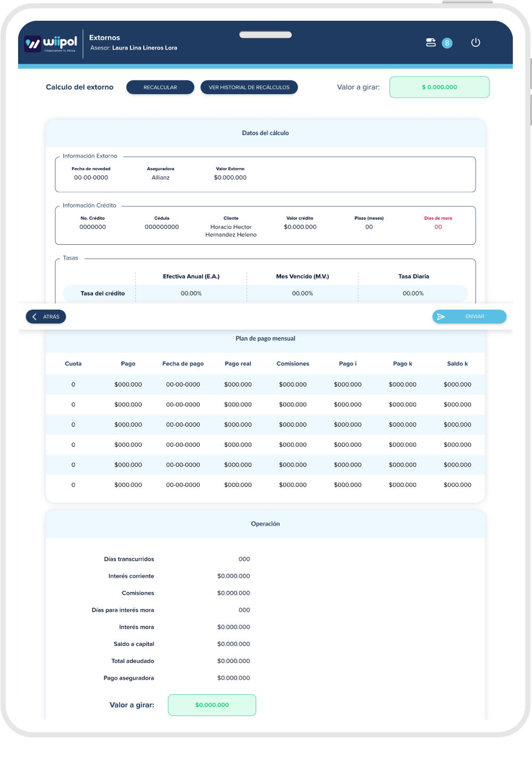Click the wiipol logo in the header

tap(51, 44)
